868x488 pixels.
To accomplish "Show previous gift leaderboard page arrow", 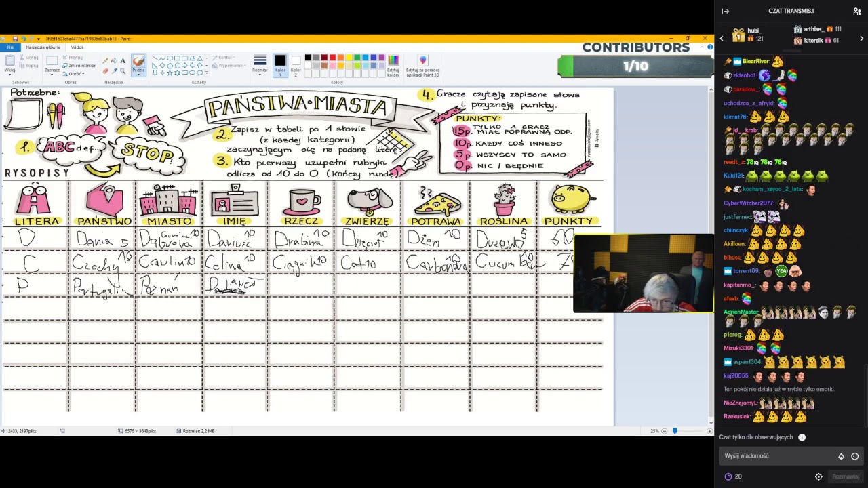I will click(x=722, y=39).
